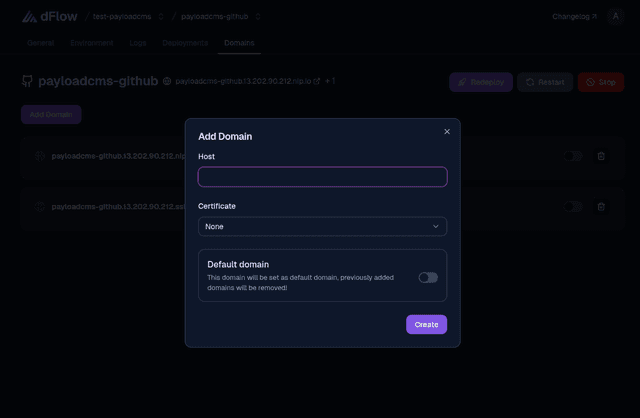
Task: Click the Restart button
Action: pyautogui.click(x=545, y=82)
